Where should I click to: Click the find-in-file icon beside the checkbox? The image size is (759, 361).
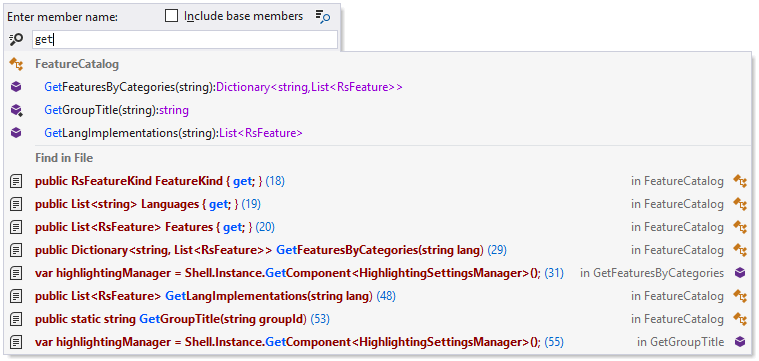(x=323, y=16)
